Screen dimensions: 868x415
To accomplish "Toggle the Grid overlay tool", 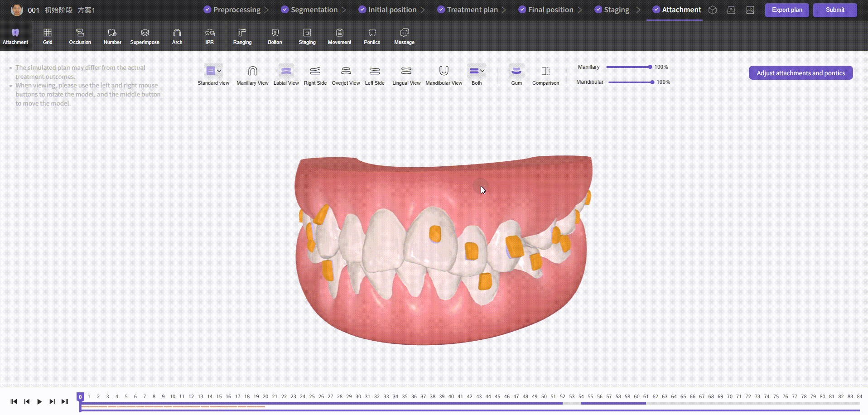I will point(48,36).
